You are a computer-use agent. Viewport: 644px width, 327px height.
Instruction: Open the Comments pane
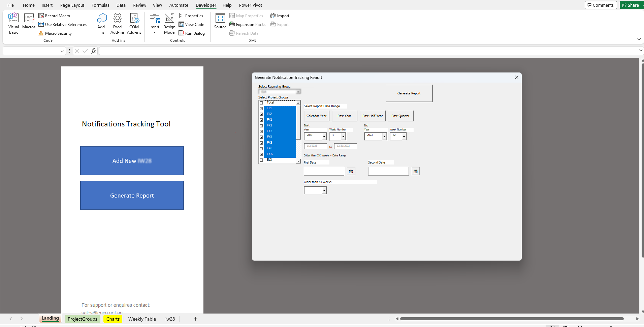click(601, 5)
